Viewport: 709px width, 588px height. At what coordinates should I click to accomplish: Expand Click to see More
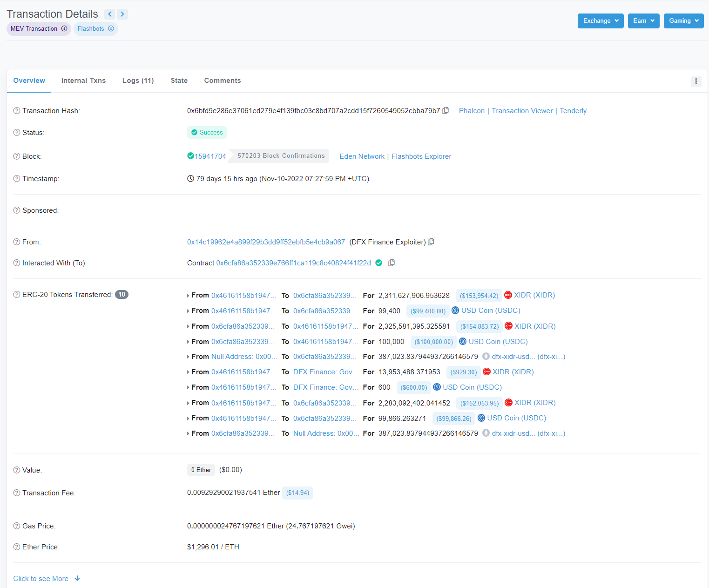point(47,579)
